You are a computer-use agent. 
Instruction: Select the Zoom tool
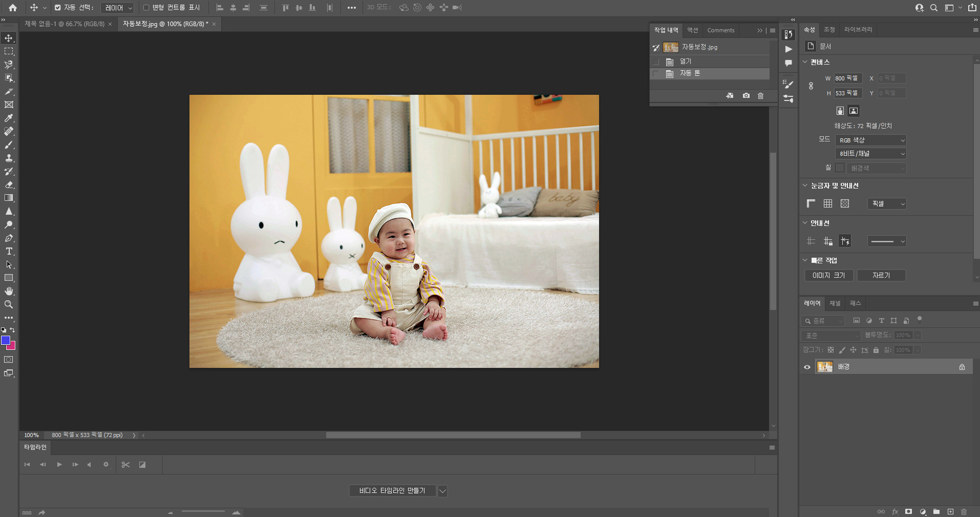point(9,304)
